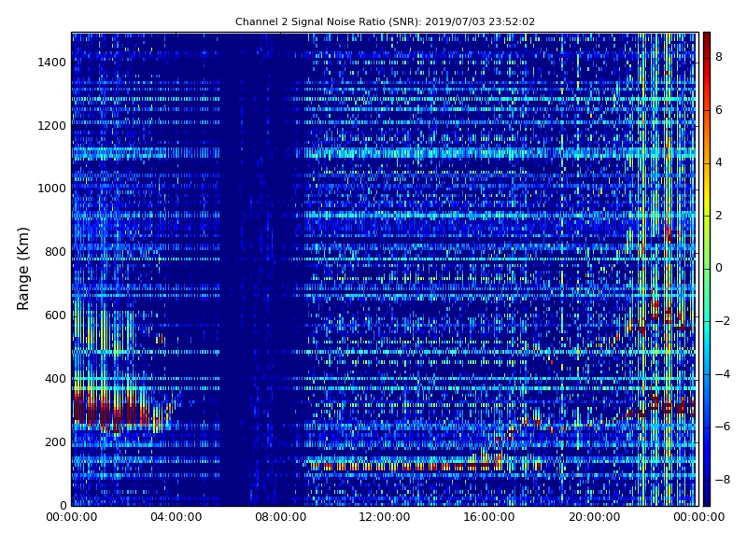Click the y-axis tick label '400'

click(55, 379)
